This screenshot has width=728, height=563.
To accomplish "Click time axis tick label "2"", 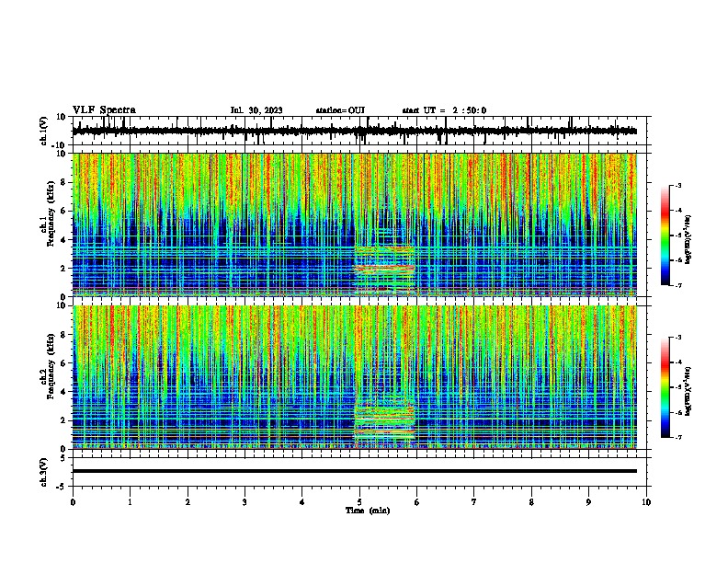I will 188,502.
